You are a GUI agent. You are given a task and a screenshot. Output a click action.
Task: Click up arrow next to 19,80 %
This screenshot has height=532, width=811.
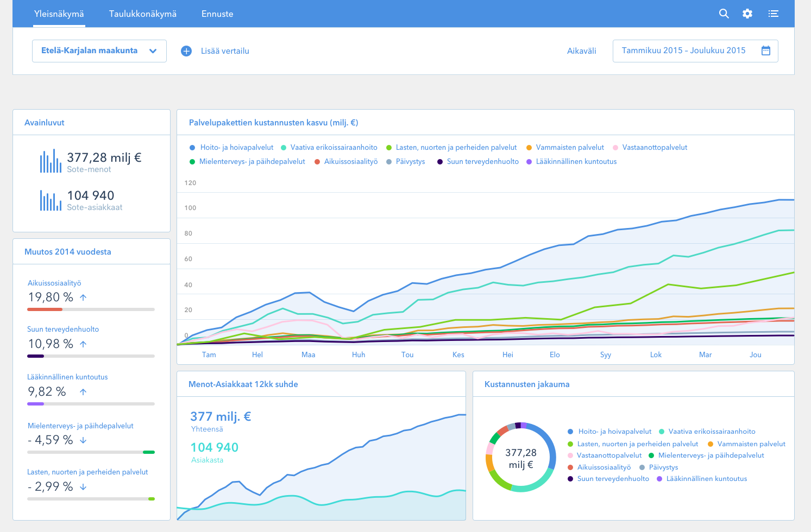(83, 297)
